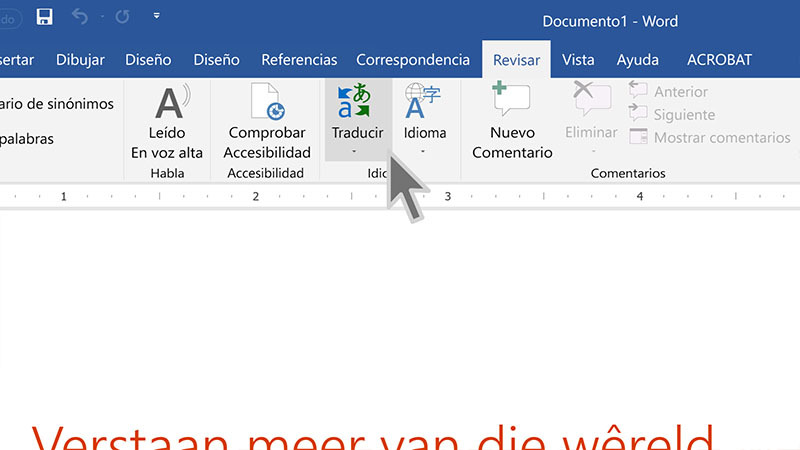Screen dimensions: 800x450
Task: Click the Idioma language icon
Action: (x=424, y=102)
